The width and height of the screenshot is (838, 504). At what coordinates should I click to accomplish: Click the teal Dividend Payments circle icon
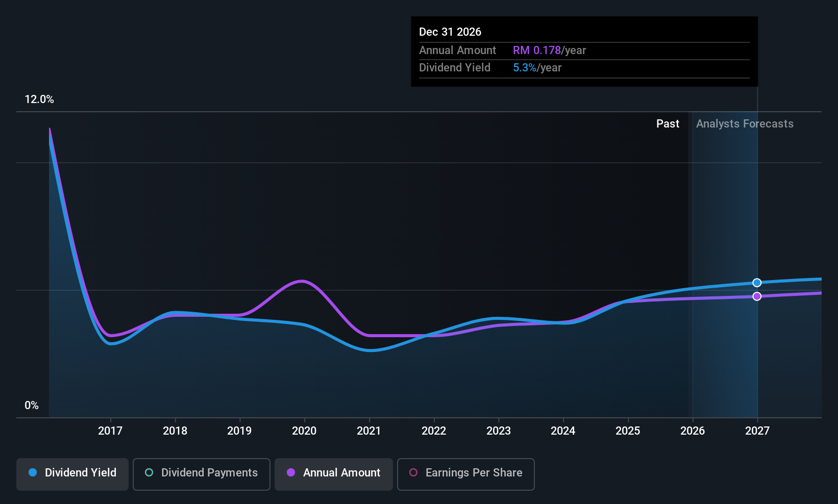149,473
